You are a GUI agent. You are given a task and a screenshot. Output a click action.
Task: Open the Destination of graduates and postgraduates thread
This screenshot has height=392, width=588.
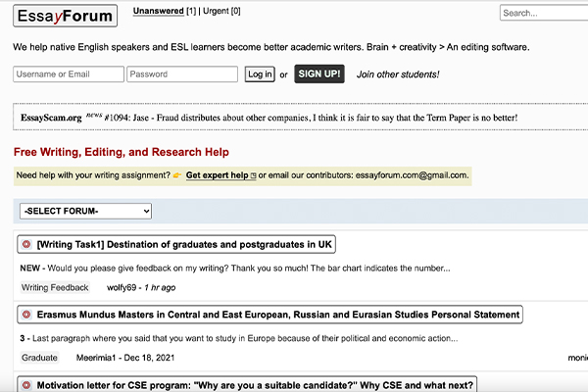[x=184, y=244]
